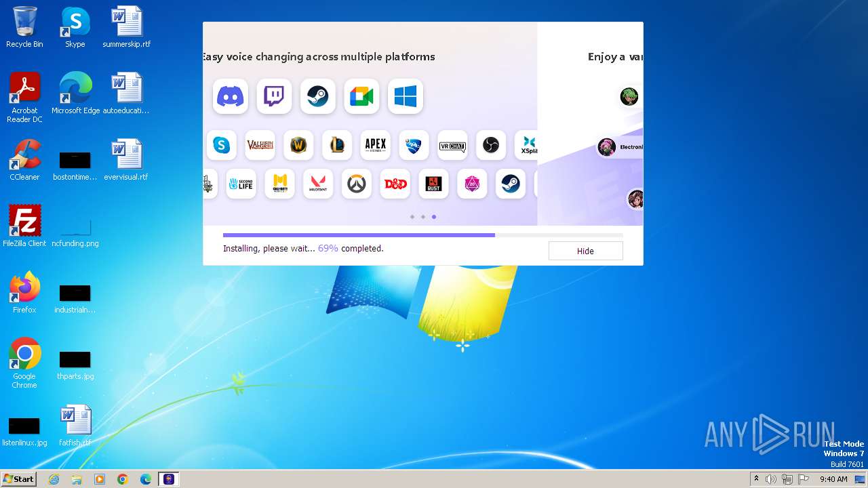This screenshot has height=488, width=868.
Task: Click the XSplit icon
Action: 527,145
